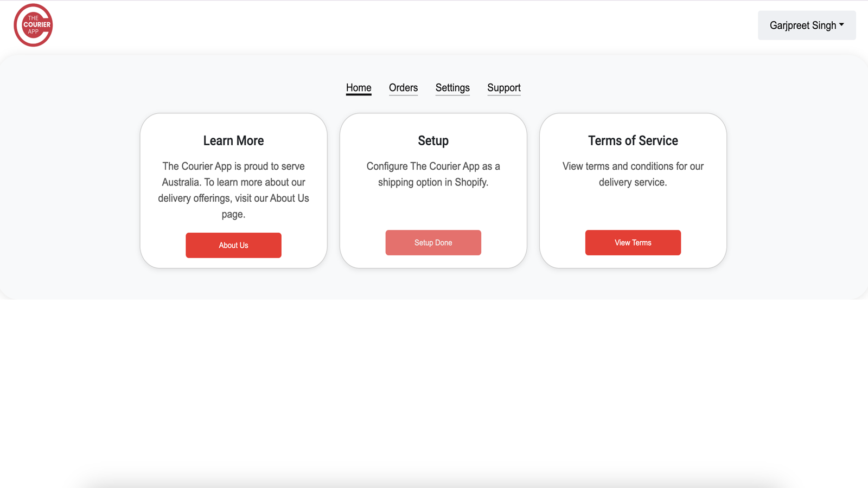Select the Learn More card heading
Viewport: 868px width, 488px height.
[233, 141]
